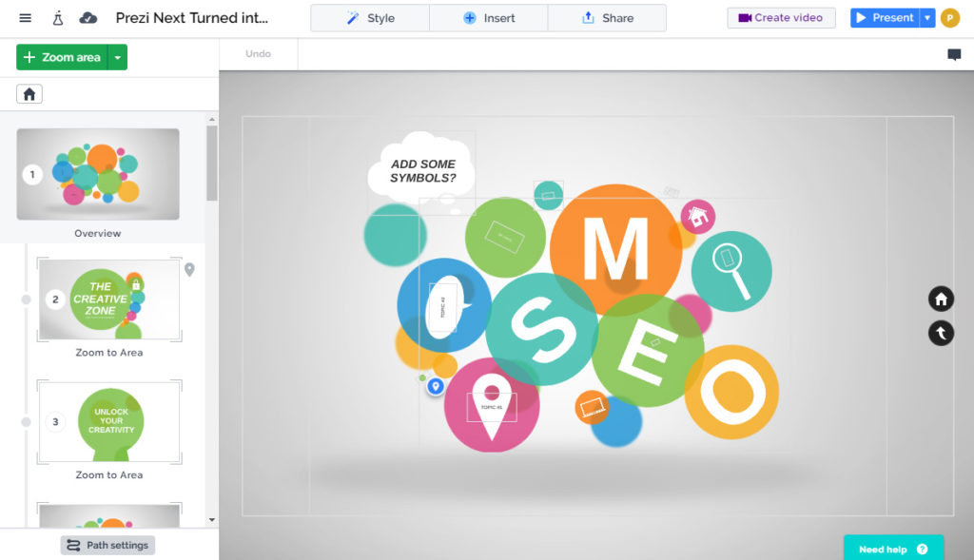Viewport: 974px width, 560px height.
Task: Click the Need help button
Action: (893, 549)
